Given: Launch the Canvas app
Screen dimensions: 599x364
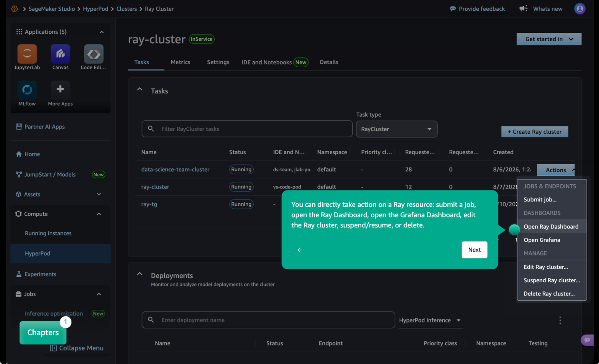Looking at the screenshot, I should point(60,54).
